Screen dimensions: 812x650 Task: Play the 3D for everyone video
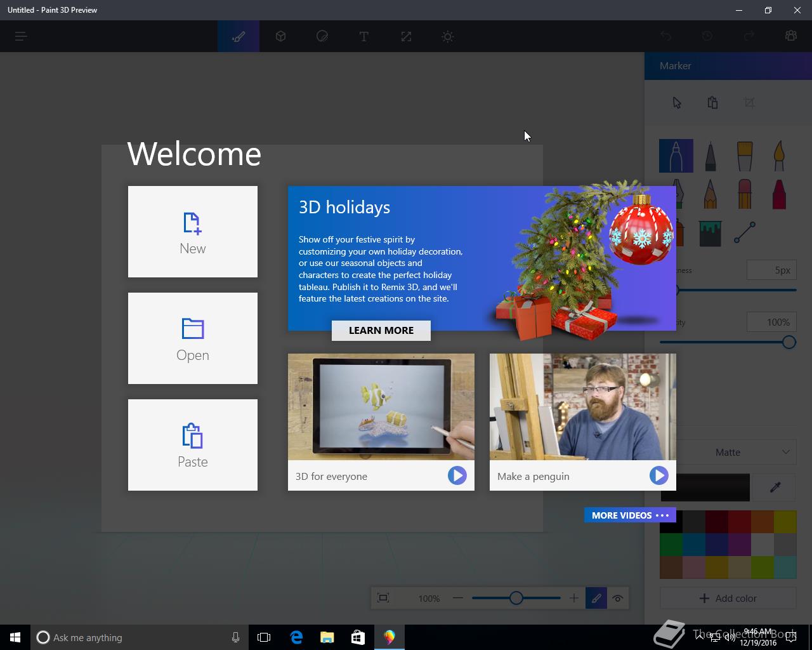tap(457, 475)
